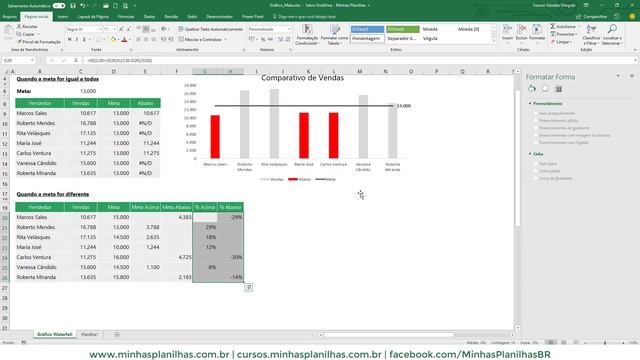Toggle underline (S) formatting
The height and width of the screenshot is (360, 640).
84,40
